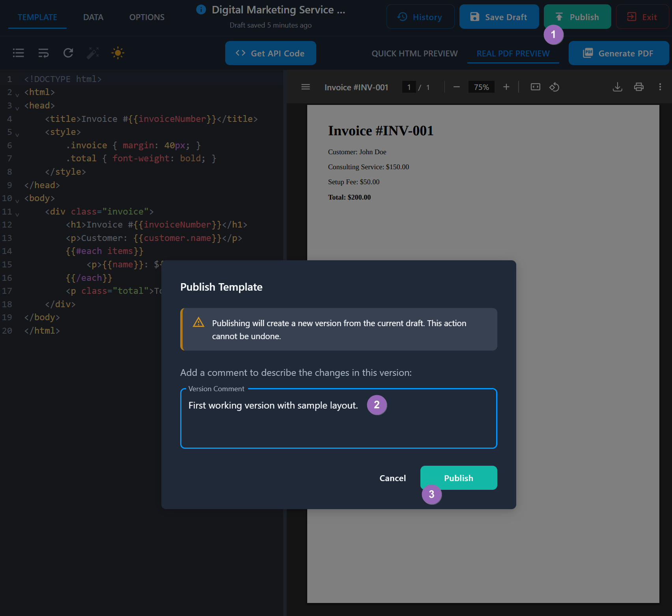This screenshot has height=616, width=672.
Task: Toggle the light theme sun icon
Action: pyautogui.click(x=118, y=53)
